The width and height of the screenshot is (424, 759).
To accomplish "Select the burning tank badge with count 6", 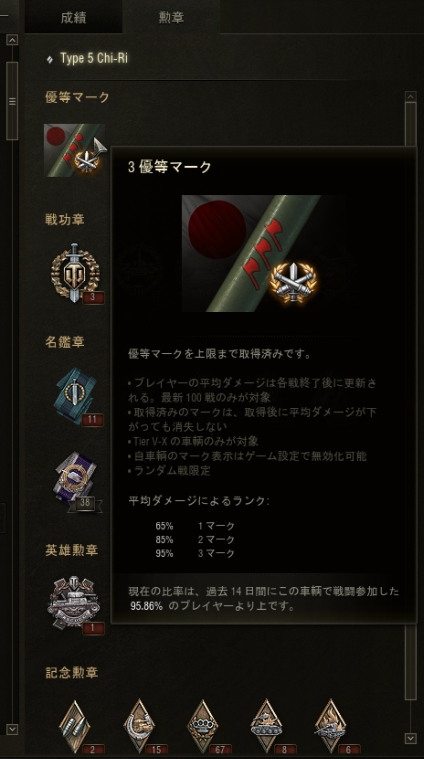I will point(333,727).
